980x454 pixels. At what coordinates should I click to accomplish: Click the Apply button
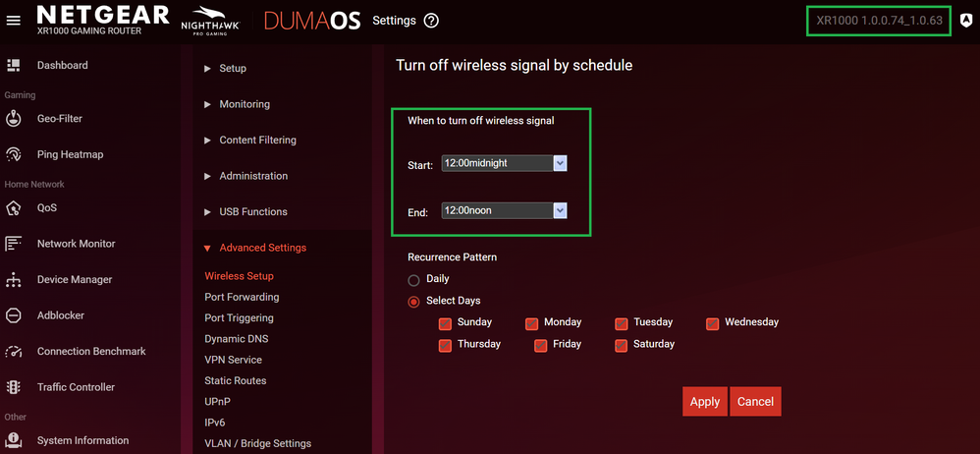[x=704, y=401]
